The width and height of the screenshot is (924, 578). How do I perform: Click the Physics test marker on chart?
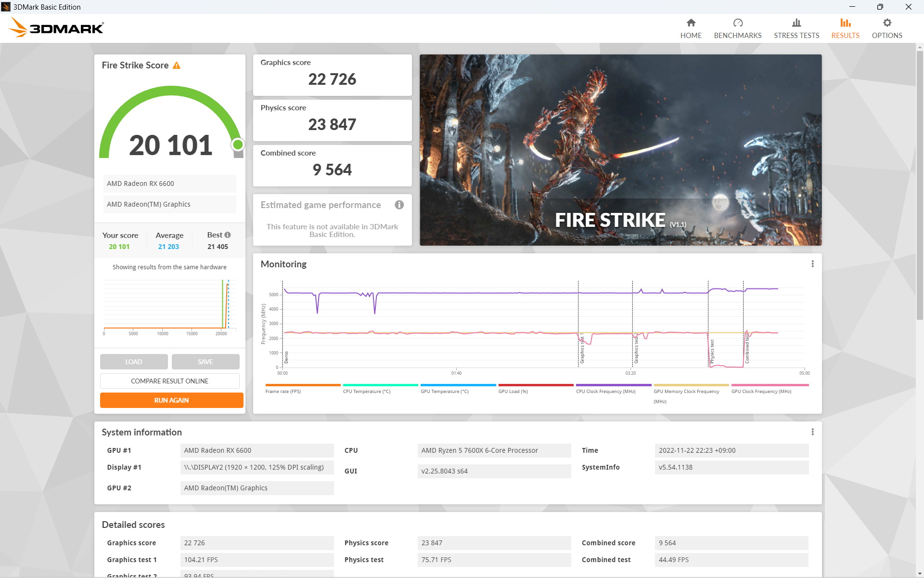pyautogui.click(x=712, y=351)
